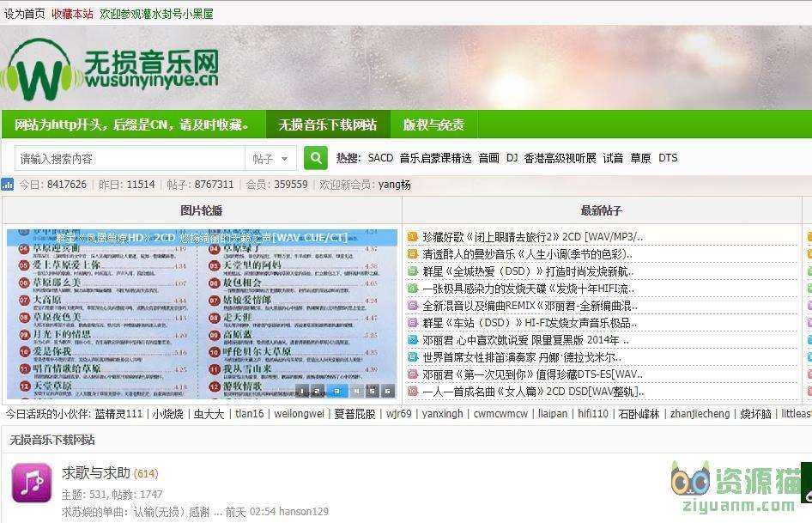Click icon beside 邓丽君 心中喜欢就说爱 post

point(412,339)
